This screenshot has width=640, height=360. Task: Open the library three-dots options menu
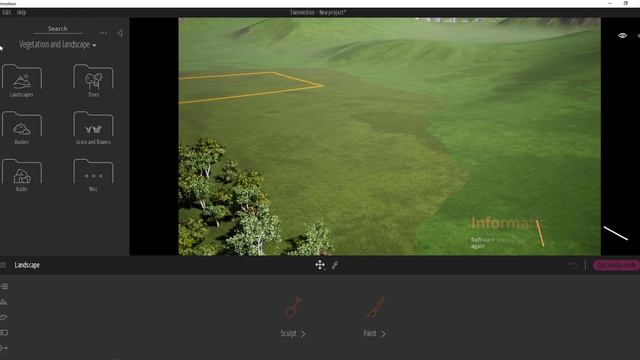[103, 33]
